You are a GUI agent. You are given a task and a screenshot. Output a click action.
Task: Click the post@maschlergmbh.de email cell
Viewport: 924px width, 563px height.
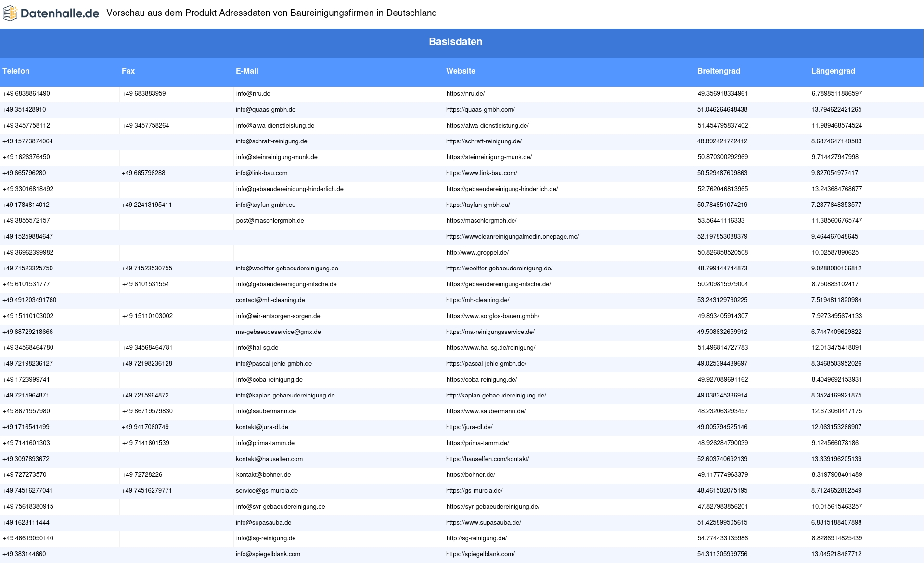tap(270, 221)
